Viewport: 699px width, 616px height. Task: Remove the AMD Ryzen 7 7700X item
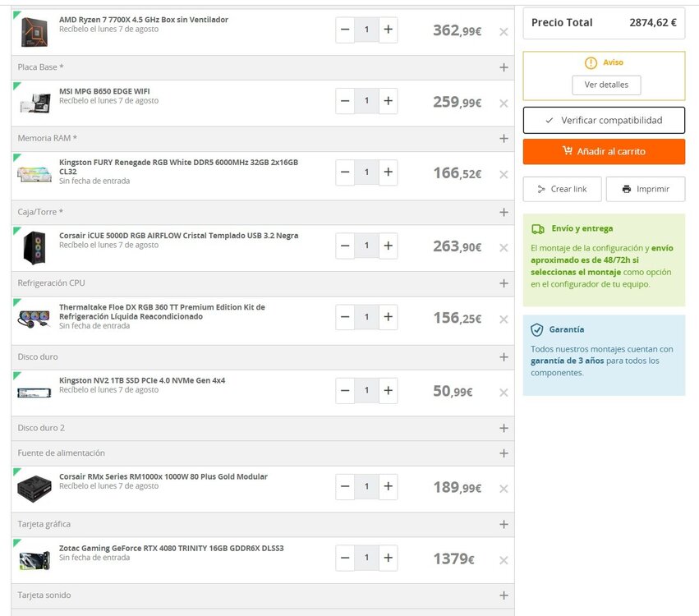pos(504,32)
